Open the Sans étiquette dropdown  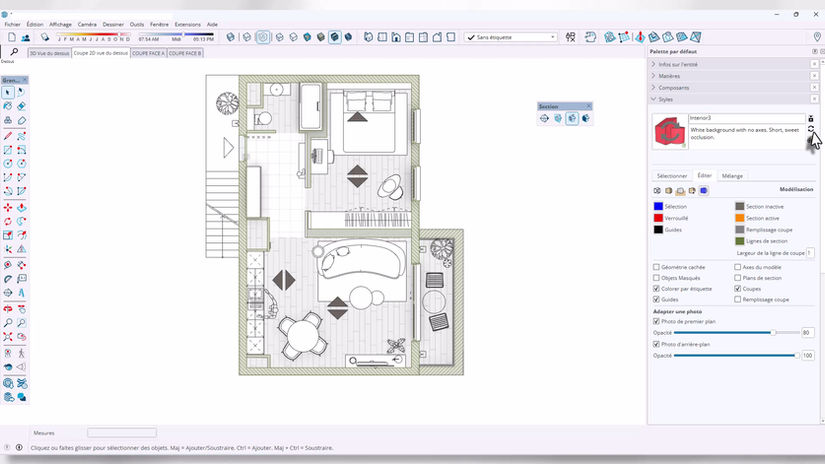pos(511,37)
